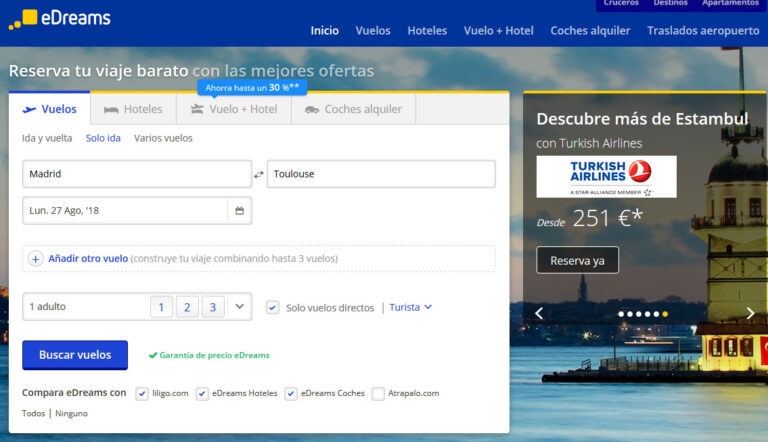Click the Turkish Airlines logo banner
Image resolution: width=768 pixels, height=442 pixels.
(x=606, y=176)
